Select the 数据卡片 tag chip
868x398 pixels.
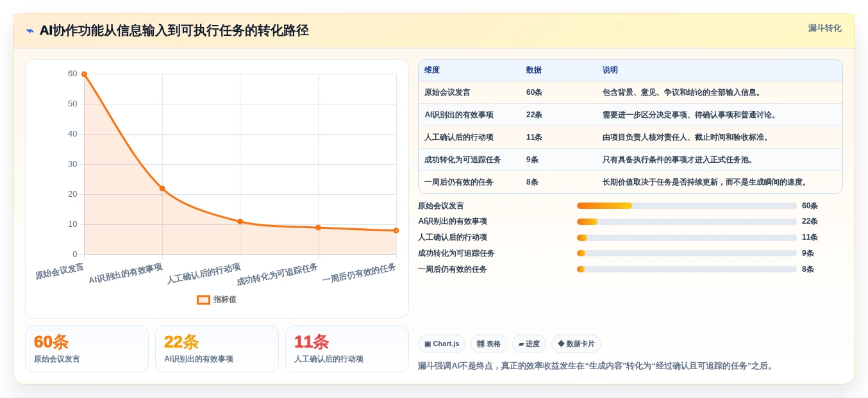(x=576, y=344)
